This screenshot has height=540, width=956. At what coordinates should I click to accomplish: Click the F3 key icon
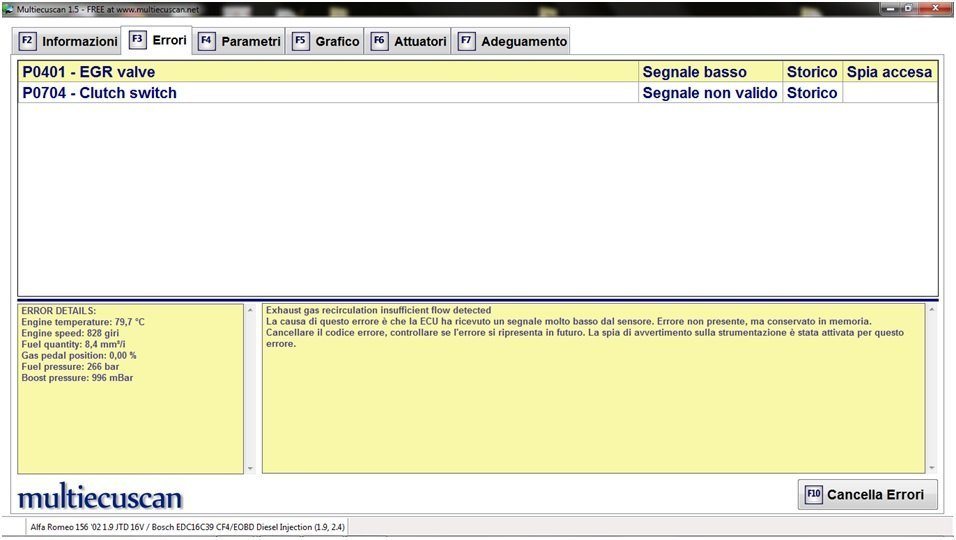[x=137, y=40]
